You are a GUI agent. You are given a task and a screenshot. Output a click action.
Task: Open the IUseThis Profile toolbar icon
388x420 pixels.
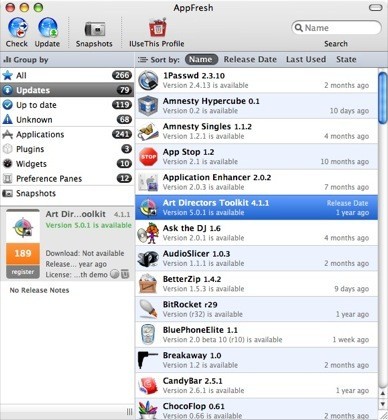point(157,27)
